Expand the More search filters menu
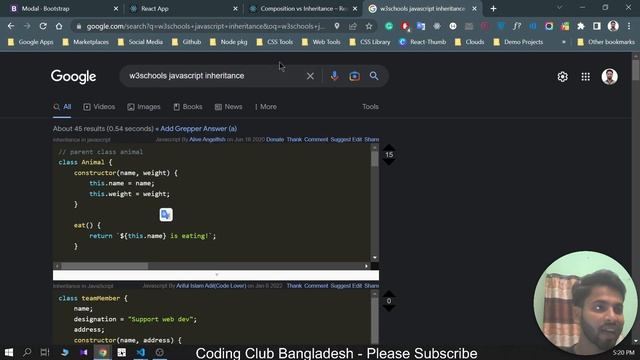Screen dimensions: 640x360 [266, 107]
